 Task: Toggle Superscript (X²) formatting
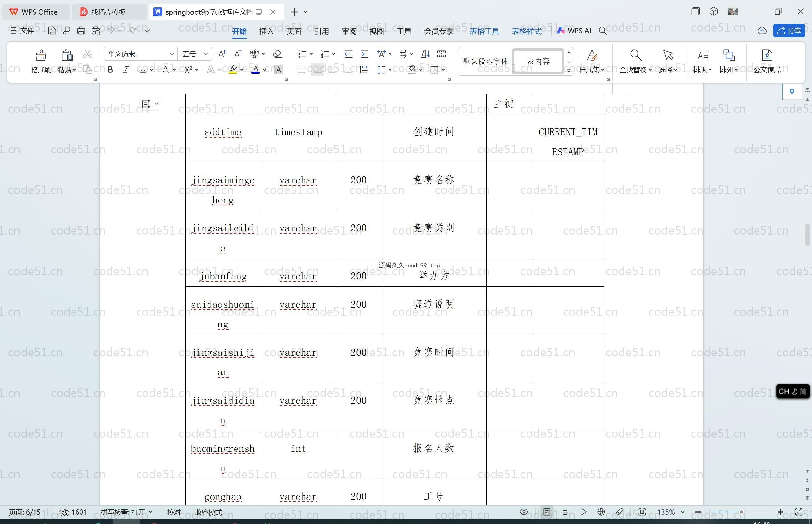pyautogui.click(x=188, y=70)
